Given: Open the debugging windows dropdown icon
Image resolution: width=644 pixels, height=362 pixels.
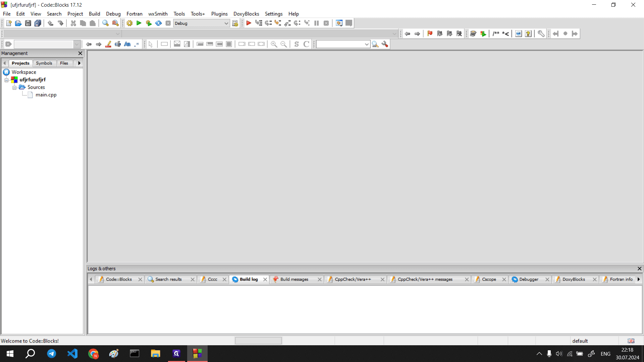Looking at the screenshot, I should (339, 23).
